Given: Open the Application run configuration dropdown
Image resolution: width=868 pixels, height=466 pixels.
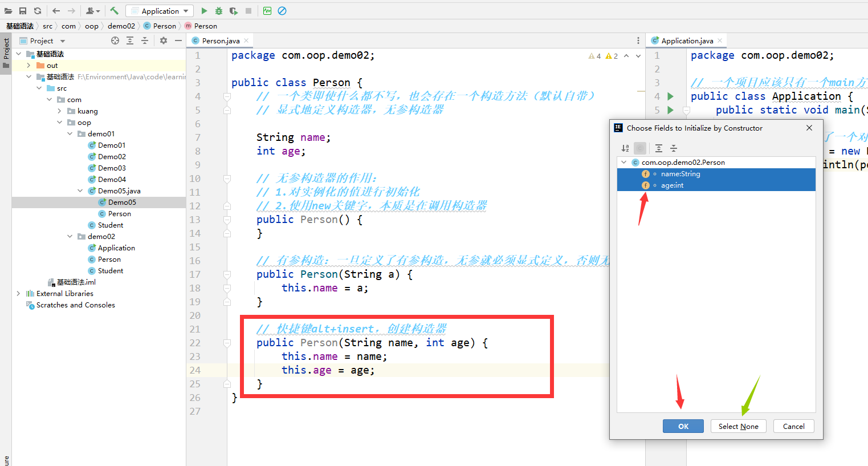Looking at the screenshot, I should coord(160,11).
